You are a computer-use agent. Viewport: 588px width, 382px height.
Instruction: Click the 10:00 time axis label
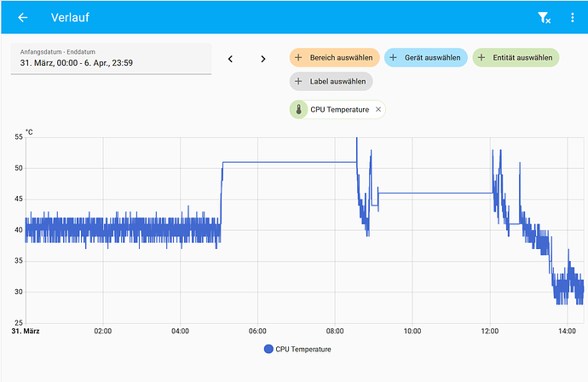click(x=412, y=331)
